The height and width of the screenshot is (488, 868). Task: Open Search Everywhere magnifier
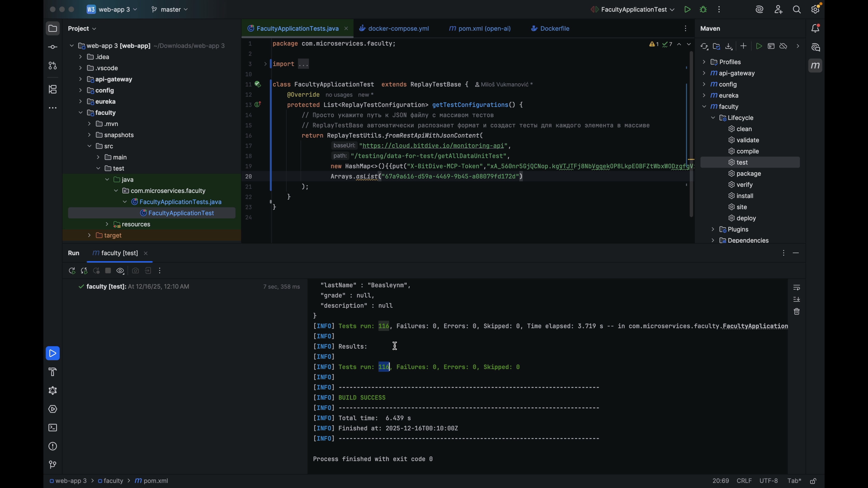point(797,10)
